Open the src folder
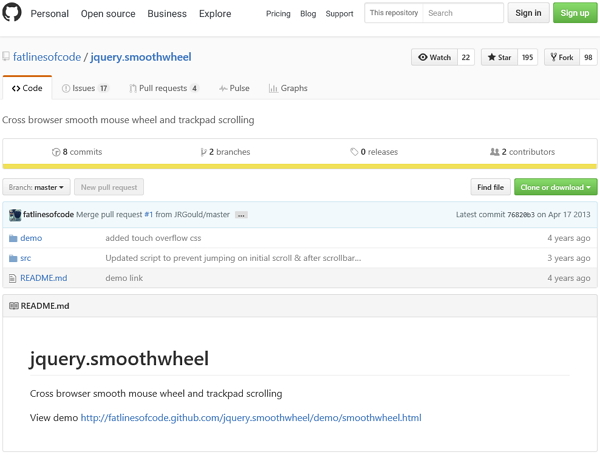This screenshot has height=455, width=600. click(x=26, y=258)
